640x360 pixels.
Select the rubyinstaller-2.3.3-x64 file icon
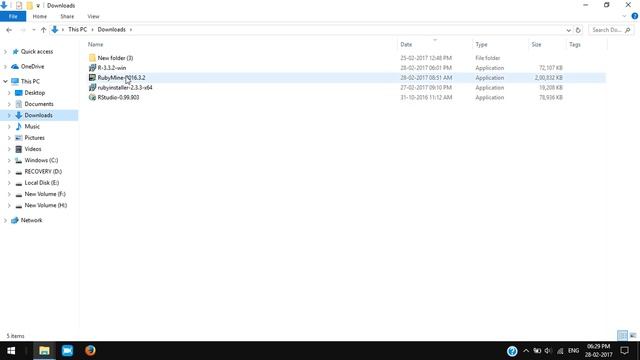[92, 87]
